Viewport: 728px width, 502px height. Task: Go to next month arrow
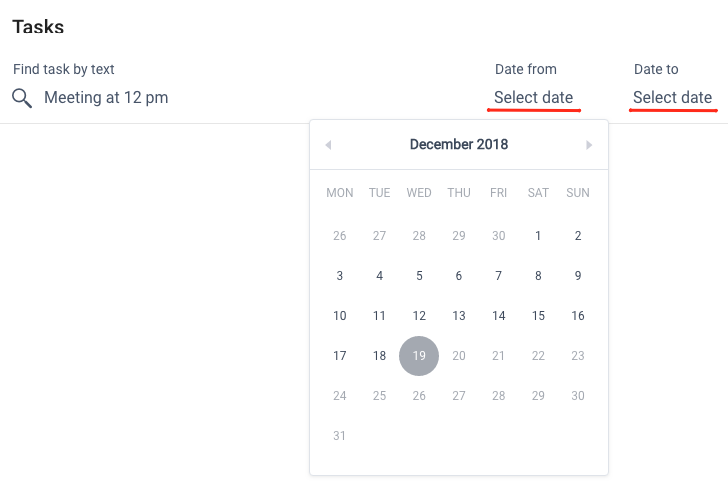pos(589,145)
